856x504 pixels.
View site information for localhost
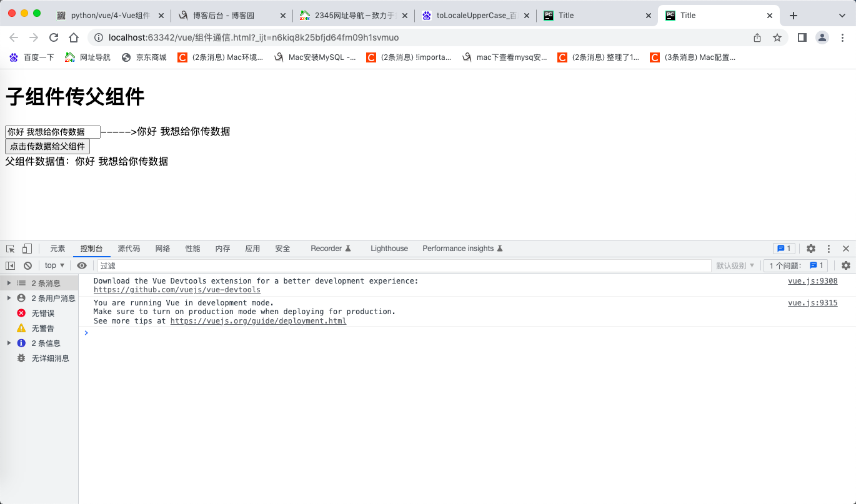click(98, 37)
